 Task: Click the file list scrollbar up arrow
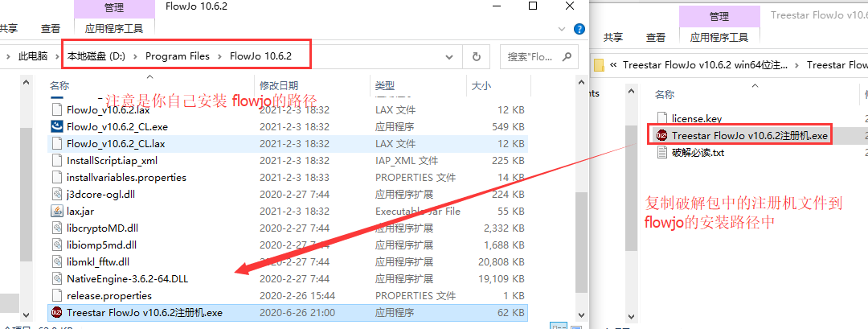coord(581,82)
